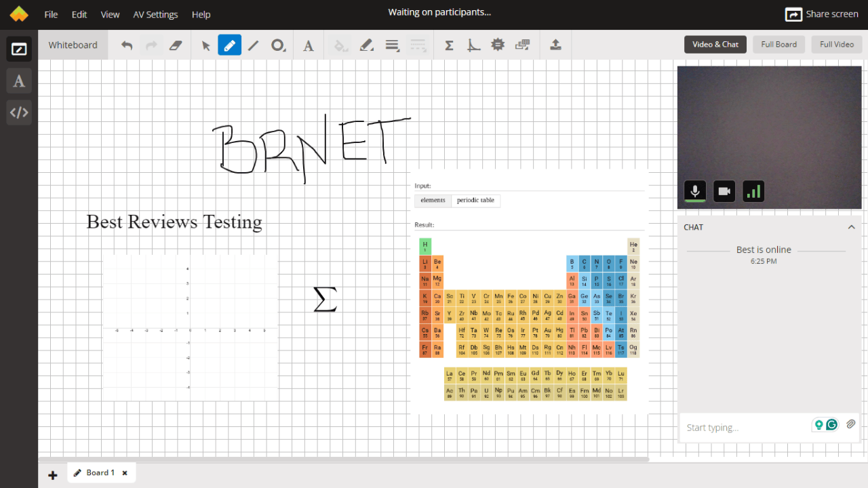This screenshot has height=488, width=868.
Task: Select the pointer selection tool
Action: tap(206, 45)
